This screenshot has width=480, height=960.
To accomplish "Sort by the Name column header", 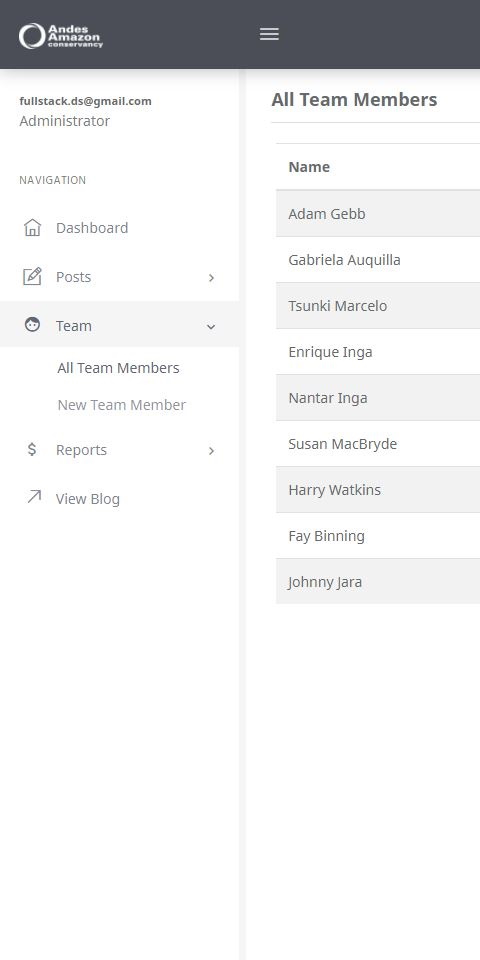I will 309,167.
